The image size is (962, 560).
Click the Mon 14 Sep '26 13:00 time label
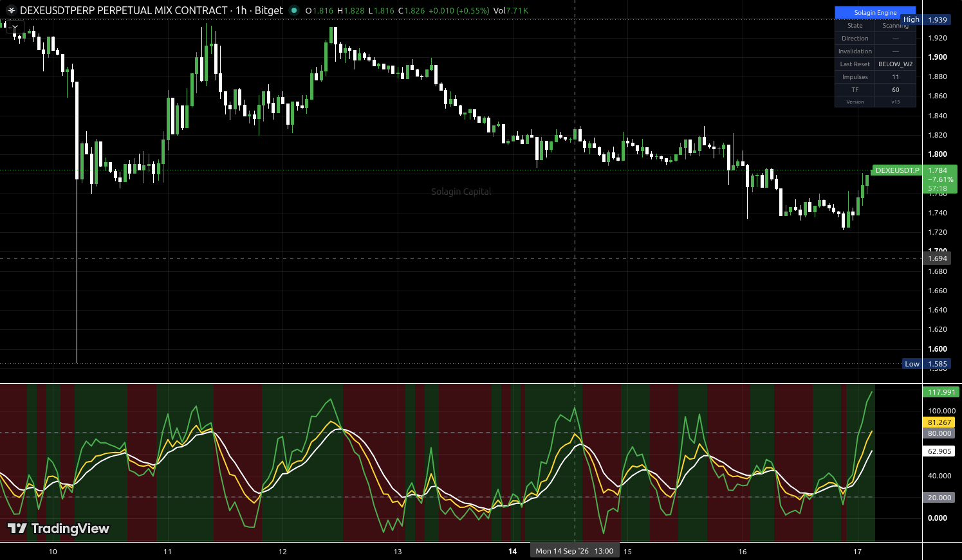pos(574,551)
